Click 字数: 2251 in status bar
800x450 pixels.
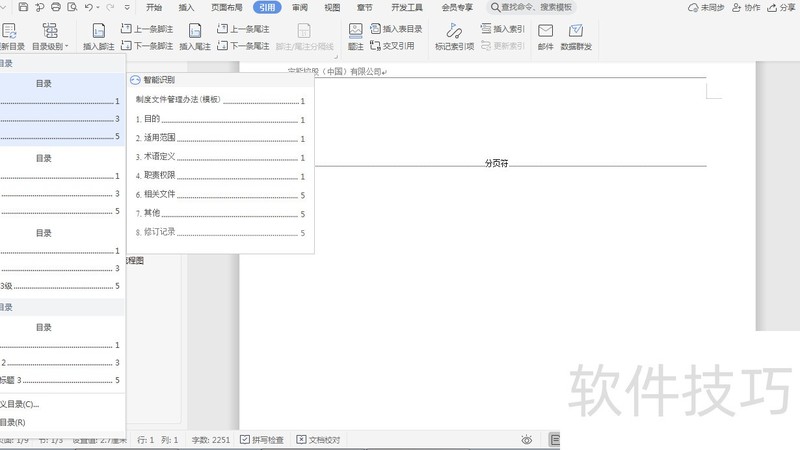[211, 440]
